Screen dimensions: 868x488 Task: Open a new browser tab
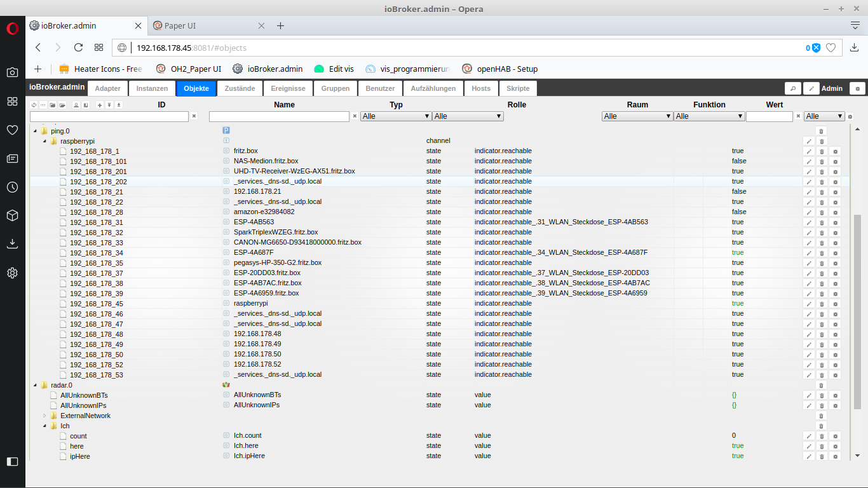tap(280, 25)
